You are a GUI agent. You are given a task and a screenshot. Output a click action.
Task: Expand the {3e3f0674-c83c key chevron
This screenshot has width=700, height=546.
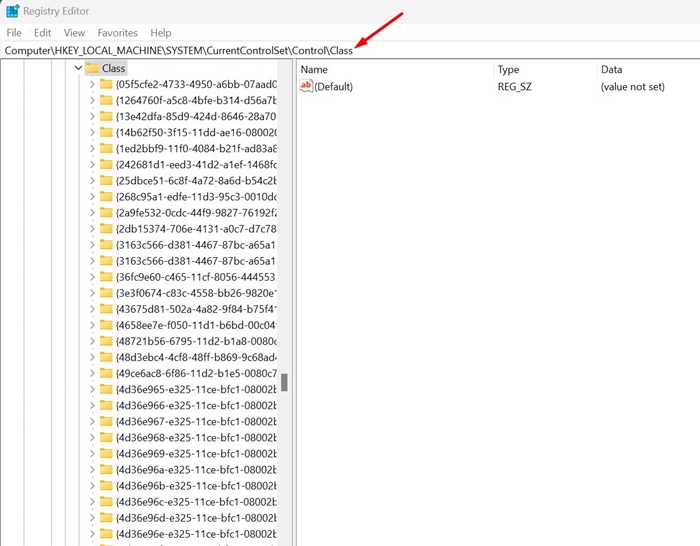(x=92, y=293)
